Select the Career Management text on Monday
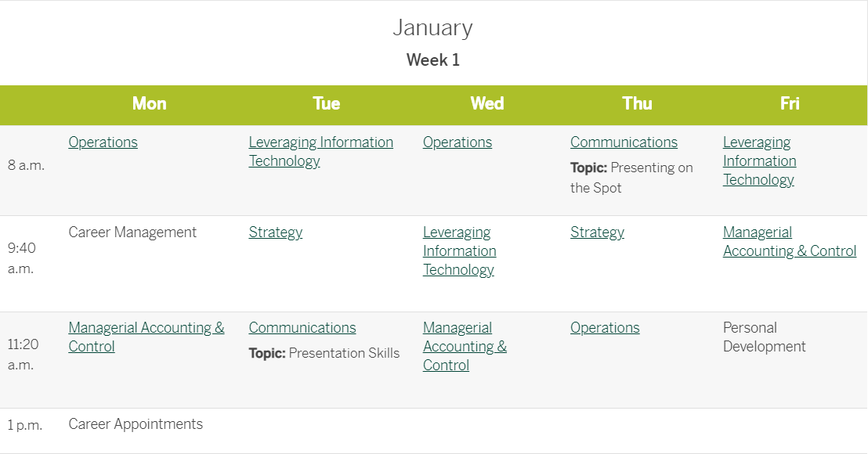The width and height of the screenshot is (868, 454). (132, 232)
